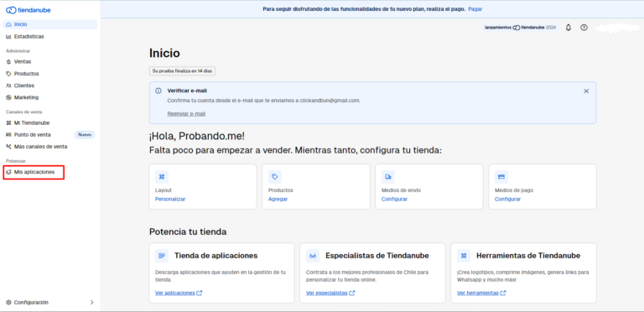The width and height of the screenshot is (644, 312).
Task: Click the Más canales de venta icon
Action: (x=8, y=147)
